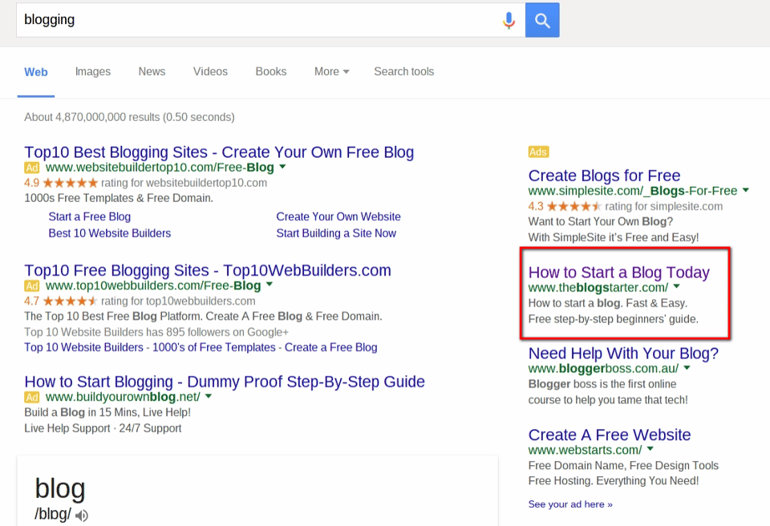
Task: Open dropdown arrow next to buildyourownblog.net
Action: [x=209, y=397]
